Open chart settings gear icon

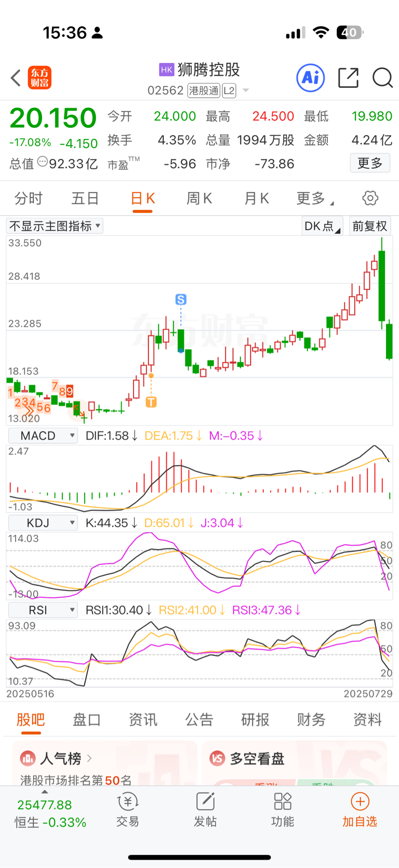(x=370, y=198)
